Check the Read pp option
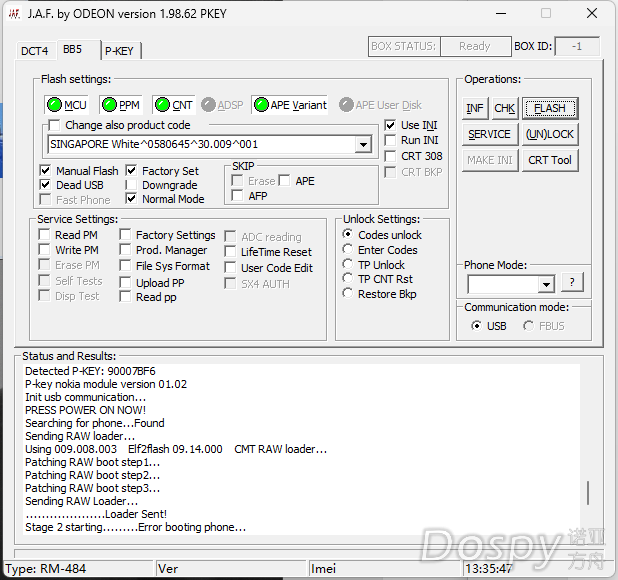618x580 pixels. (125, 297)
